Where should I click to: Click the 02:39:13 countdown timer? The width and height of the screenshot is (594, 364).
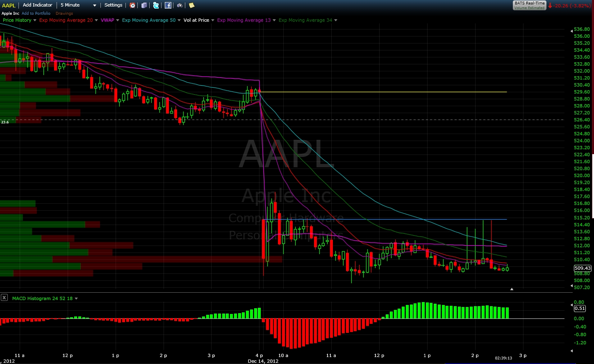coord(503,358)
